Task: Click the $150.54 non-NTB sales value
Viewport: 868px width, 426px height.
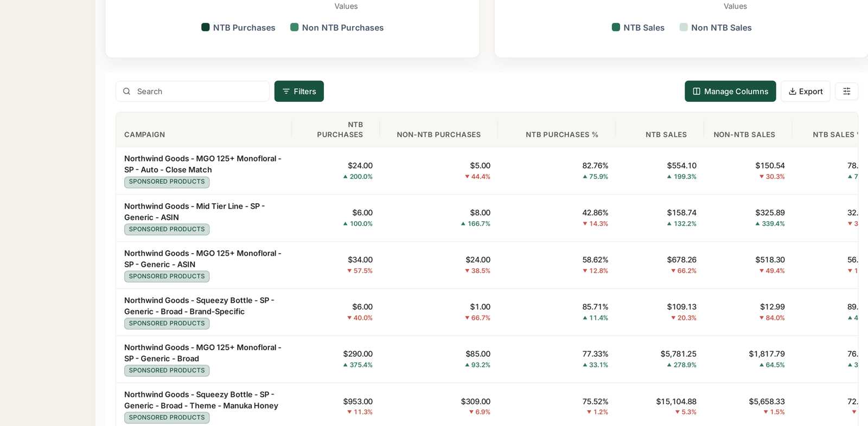Action: click(x=770, y=165)
